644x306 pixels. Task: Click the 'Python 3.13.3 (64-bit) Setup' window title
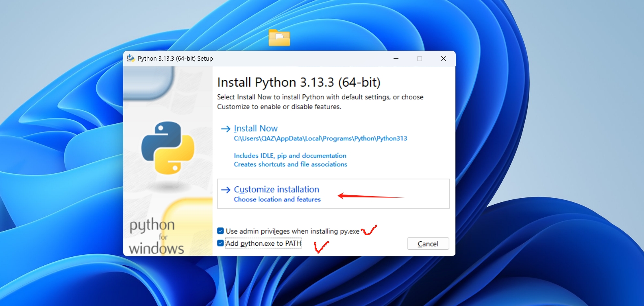[x=175, y=59]
